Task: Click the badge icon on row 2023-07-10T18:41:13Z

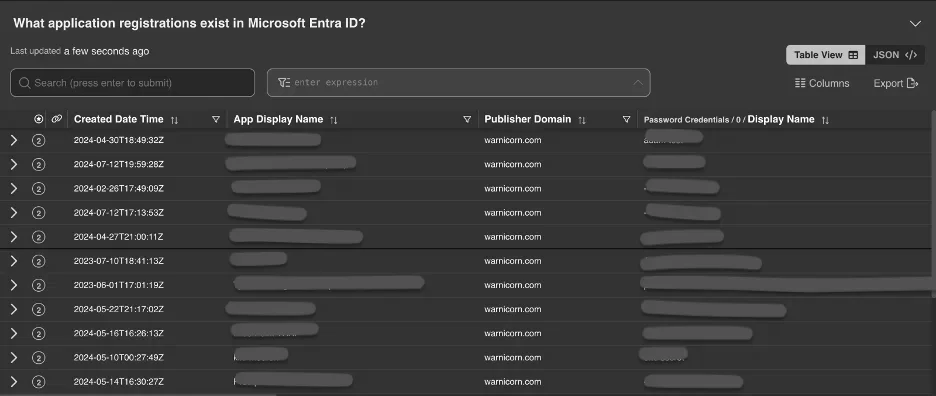Action: [39, 261]
